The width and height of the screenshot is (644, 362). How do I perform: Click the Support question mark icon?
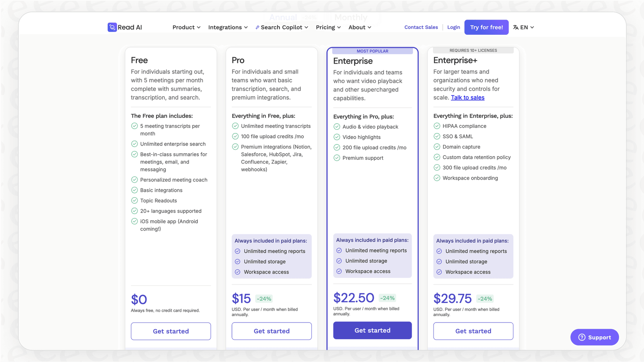(582, 337)
